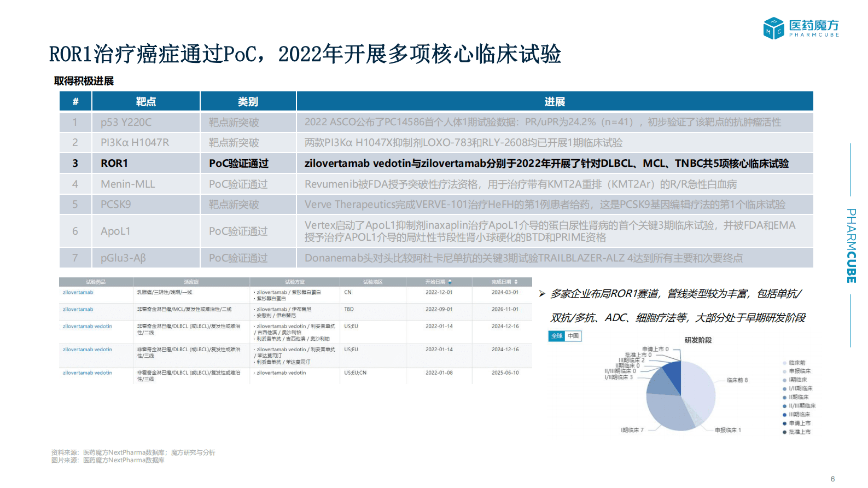The height and width of the screenshot is (488, 868).
Task: Click the sort arrows beside 完成日期
Action: 516,282
